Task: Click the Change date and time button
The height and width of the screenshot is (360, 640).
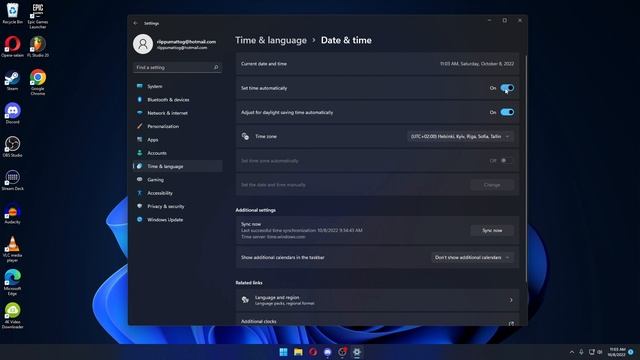Action: 492,185
